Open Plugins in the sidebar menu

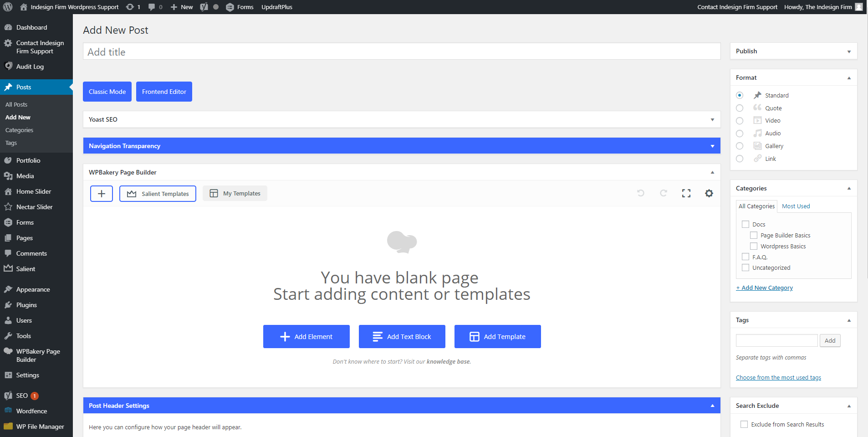click(26, 305)
